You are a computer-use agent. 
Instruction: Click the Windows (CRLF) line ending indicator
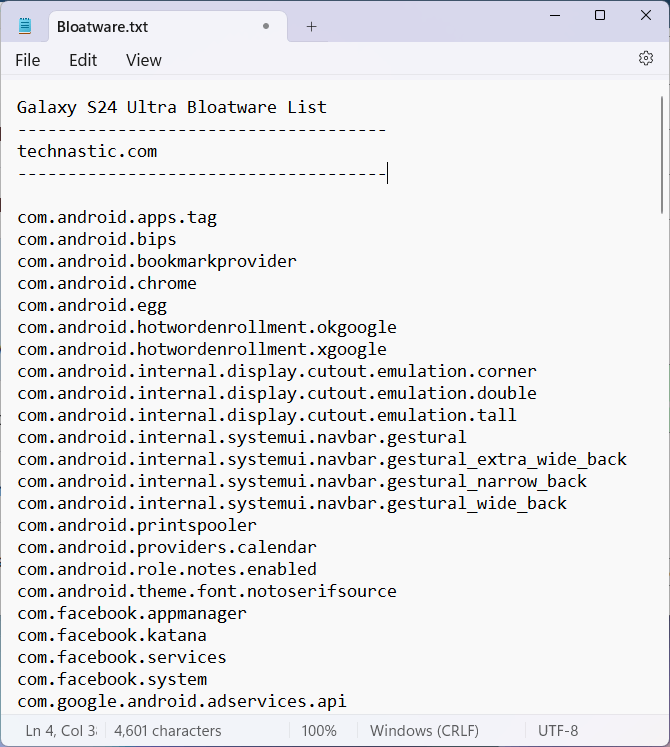point(424,730)
